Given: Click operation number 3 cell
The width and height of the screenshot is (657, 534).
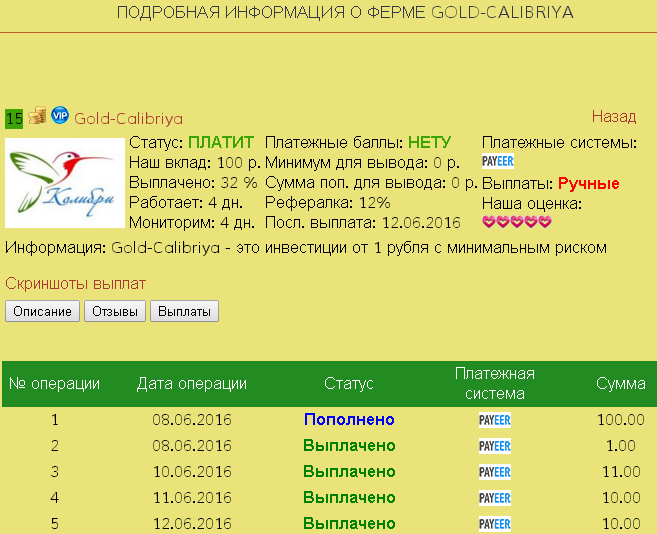Looking at the screenshot, I should pos(55,472).
